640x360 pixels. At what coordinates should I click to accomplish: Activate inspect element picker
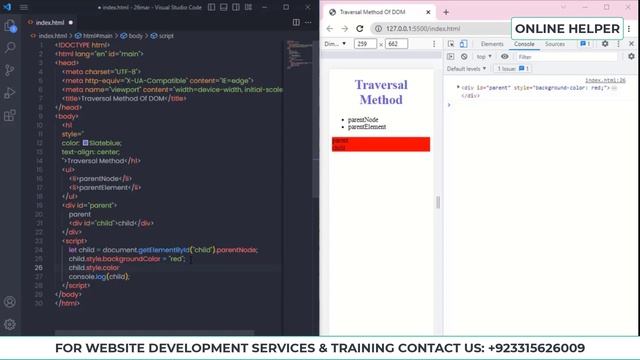[451, 44]
